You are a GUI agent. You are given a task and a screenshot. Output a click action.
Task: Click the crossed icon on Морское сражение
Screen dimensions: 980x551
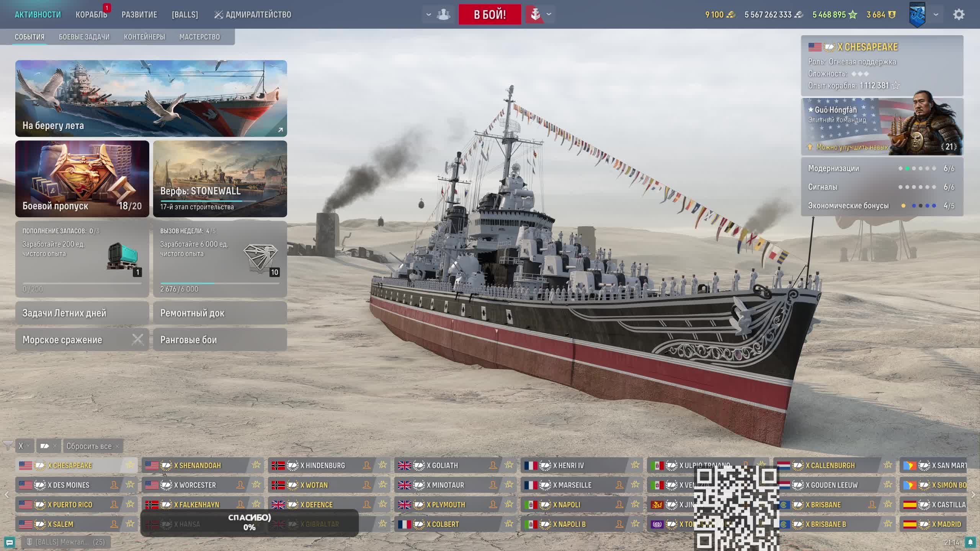(137, 339)
